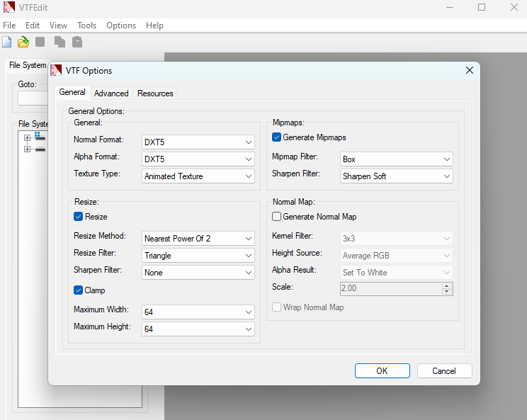Open the Height Source dropdown
The width and height of the screenshot is (527, 420).
[x=396, y=256]
